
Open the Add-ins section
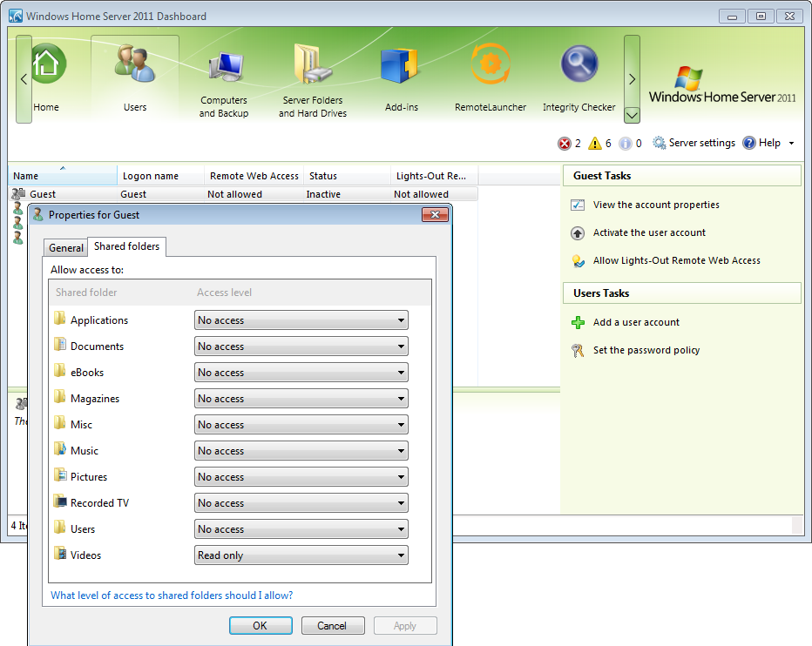pyautogui.click(x=400, y=65)
